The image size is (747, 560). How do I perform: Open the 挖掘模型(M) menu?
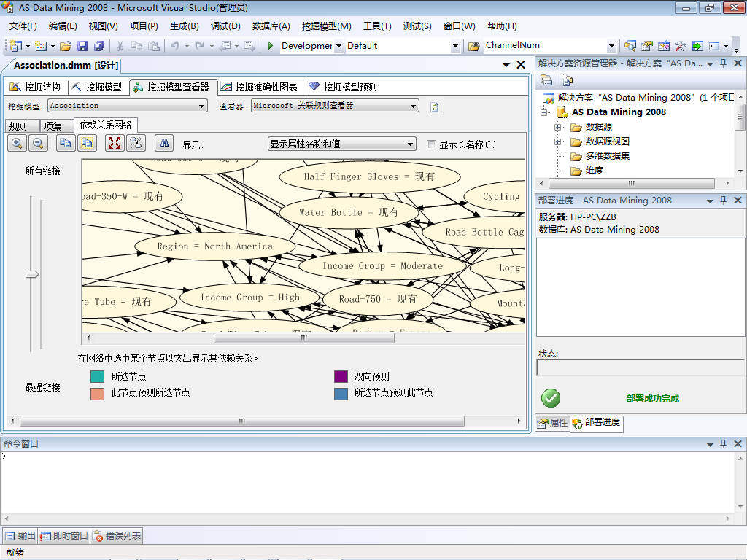coord(326,26)
